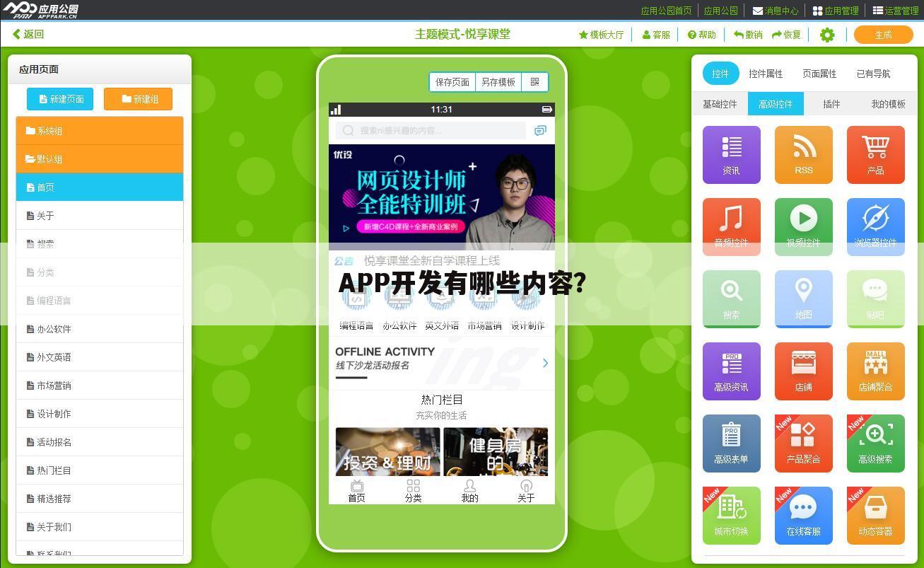Open the 应用管理 top link
The height and width of the screenshot is (568, 924).
[836, 11]
